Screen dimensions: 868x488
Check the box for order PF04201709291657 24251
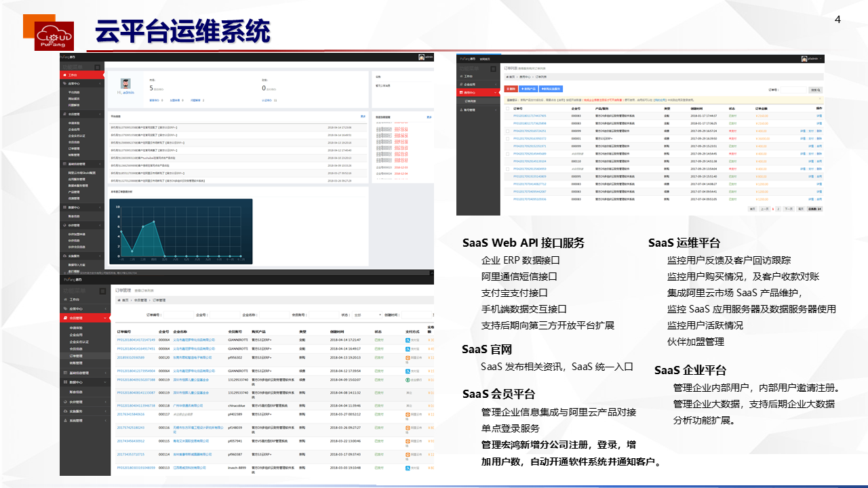pyautogui.click(x=509, y=131)
